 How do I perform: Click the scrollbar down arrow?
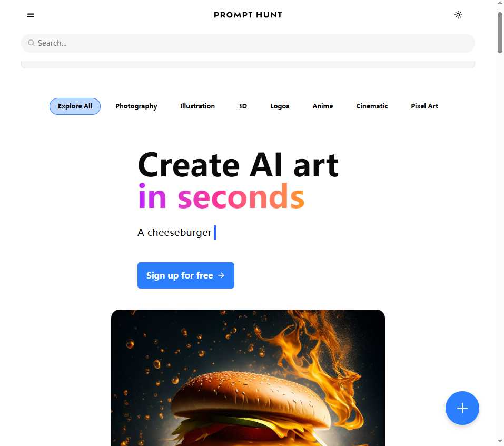(x=500, y=441)
